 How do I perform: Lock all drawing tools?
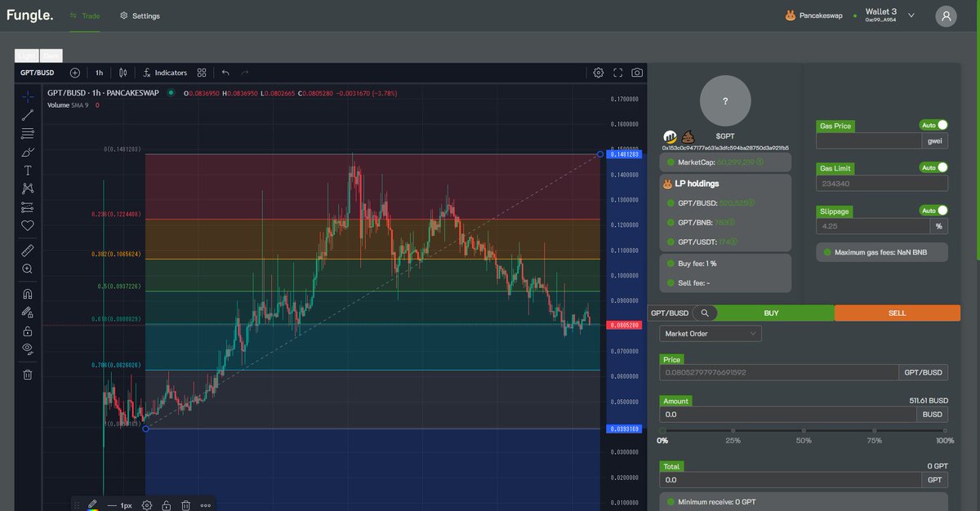click(28, 331)
